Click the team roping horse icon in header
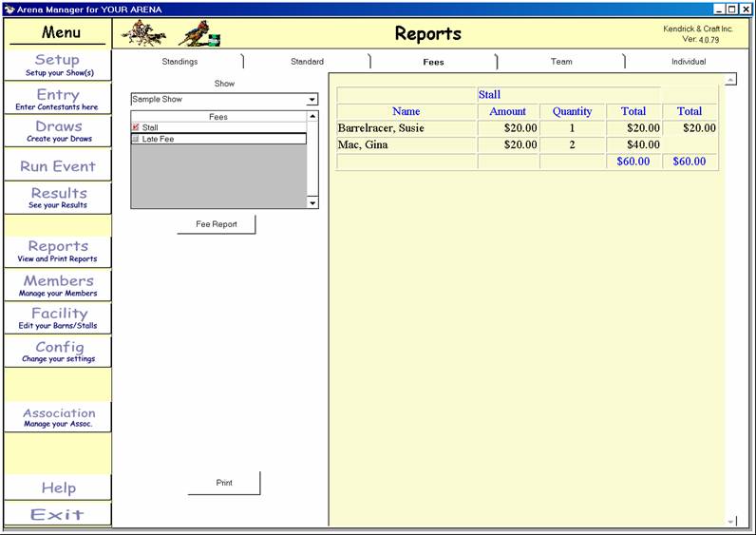The height and width of the screenshot is (535, 756). [x=144, y=33]
